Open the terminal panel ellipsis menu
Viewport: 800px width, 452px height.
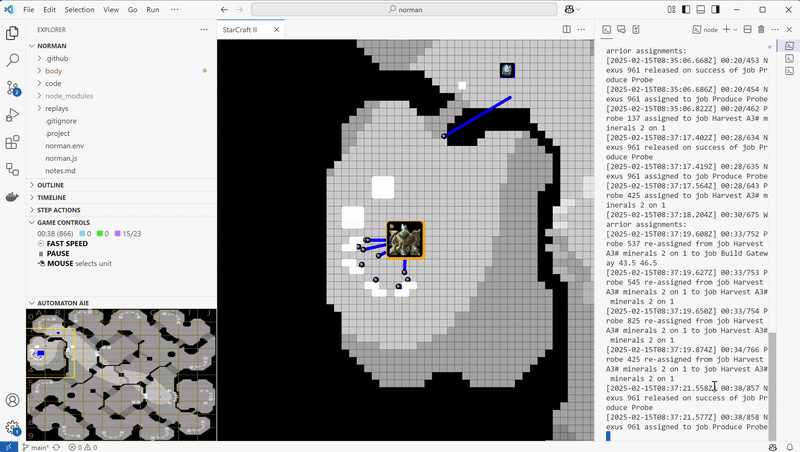coord(775,30)
